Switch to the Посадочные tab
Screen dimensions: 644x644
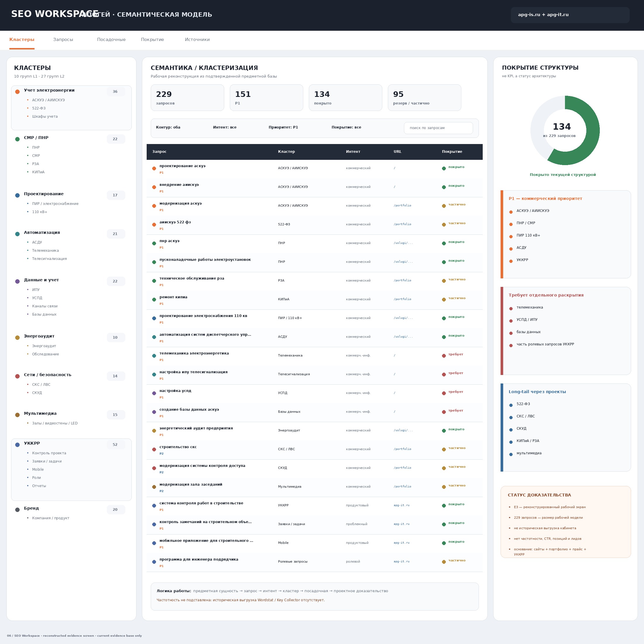click(111, 40)
